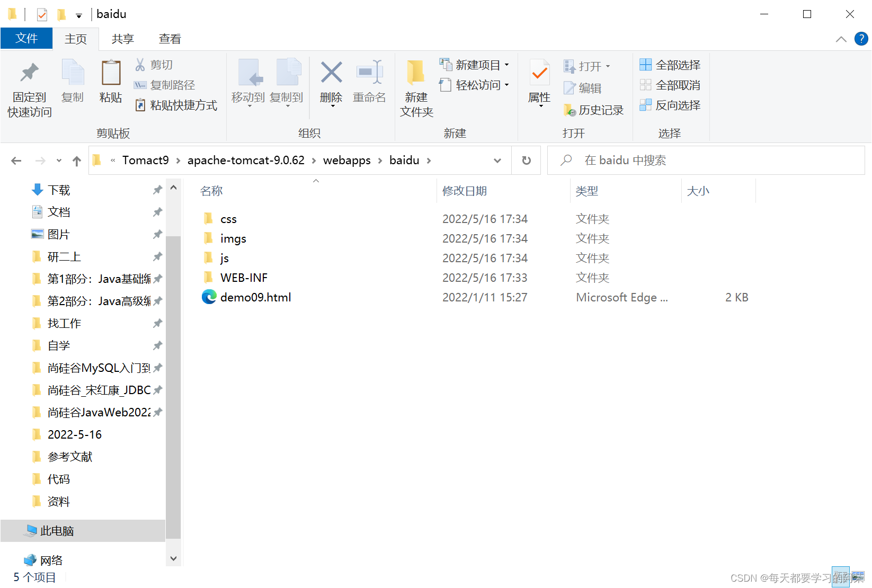Select the css folder

point(228,219)
